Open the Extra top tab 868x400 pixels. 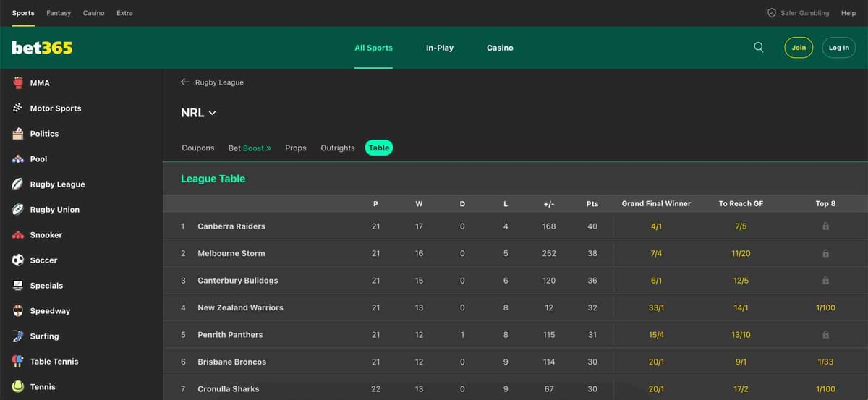point(125,13)
